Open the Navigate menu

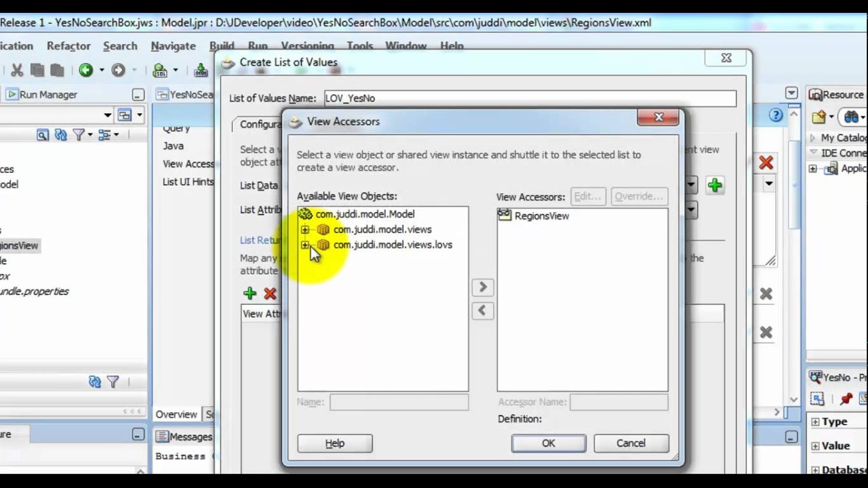(x=174, y=46)
